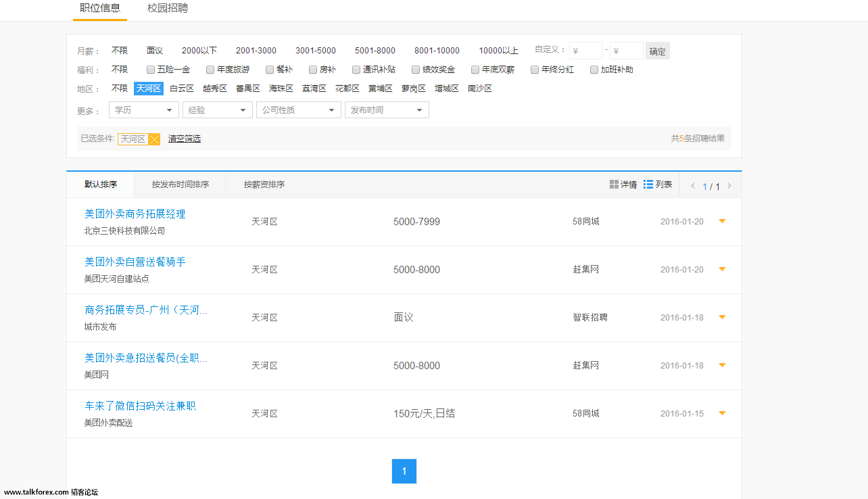This screenshot has width=868, height=499.
Task: Select district 南沙区
Action: point(480,89)
